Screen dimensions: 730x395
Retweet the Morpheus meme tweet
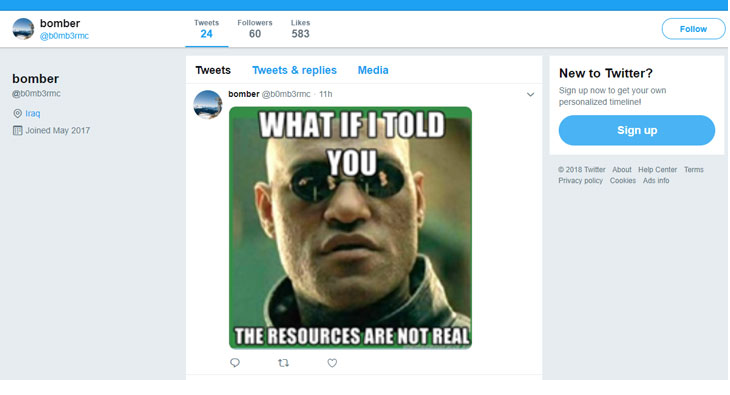[284, 362]
